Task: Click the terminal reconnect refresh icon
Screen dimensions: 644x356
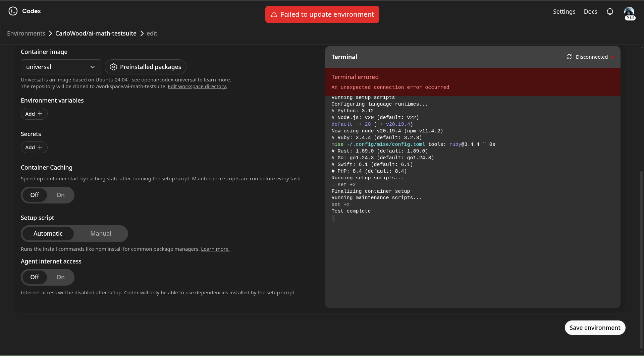Action: (x=569, y=57)
